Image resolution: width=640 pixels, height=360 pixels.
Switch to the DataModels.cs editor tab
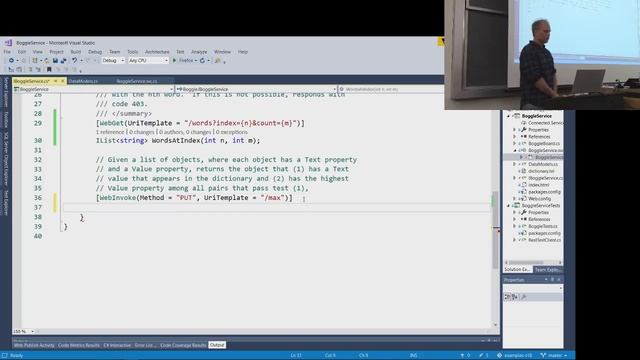coord(83,81)
